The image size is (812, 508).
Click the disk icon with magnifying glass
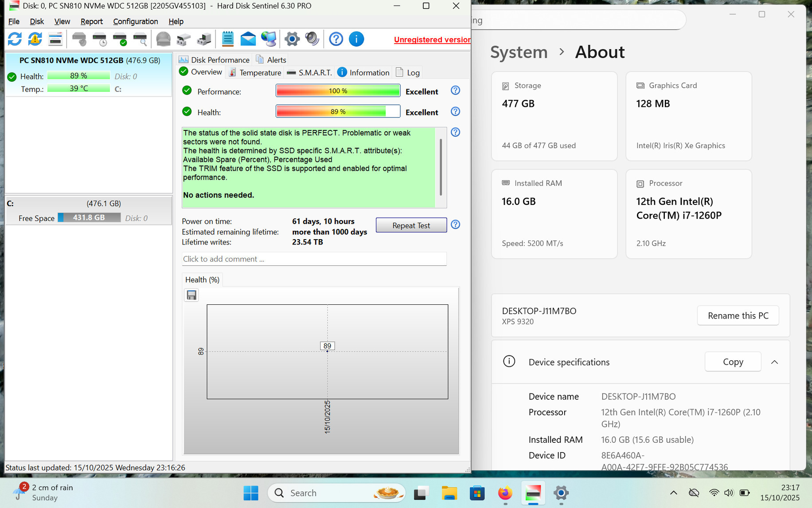coord(141,39)
